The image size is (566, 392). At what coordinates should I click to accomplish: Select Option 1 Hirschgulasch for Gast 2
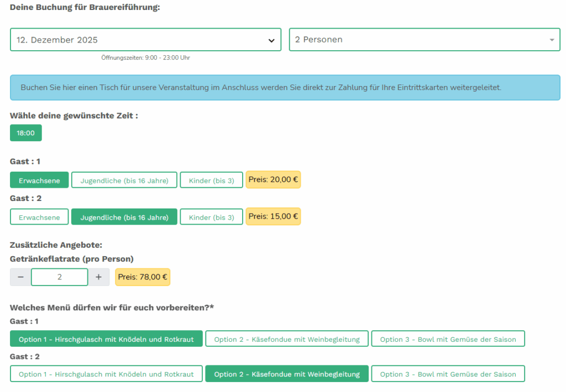106,374
